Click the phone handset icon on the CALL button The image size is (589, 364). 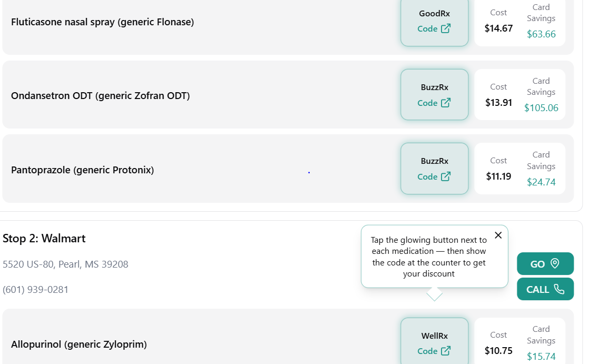click(559, 289)
